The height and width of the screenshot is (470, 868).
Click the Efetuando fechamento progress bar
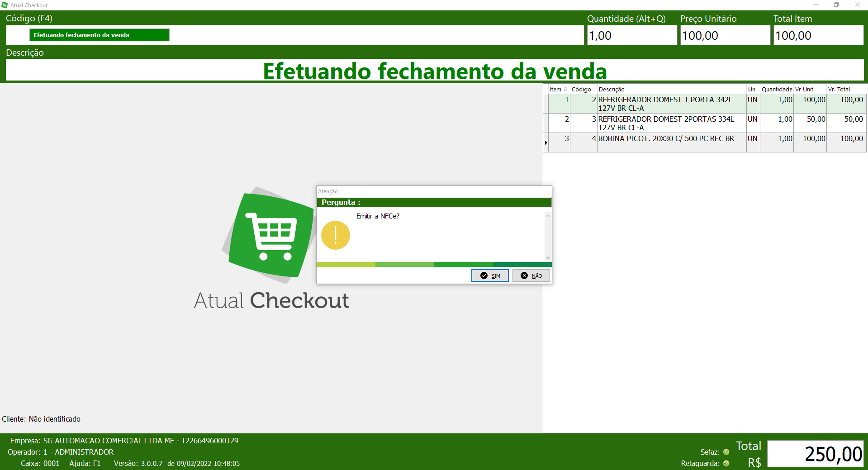[x=100, y=35]
